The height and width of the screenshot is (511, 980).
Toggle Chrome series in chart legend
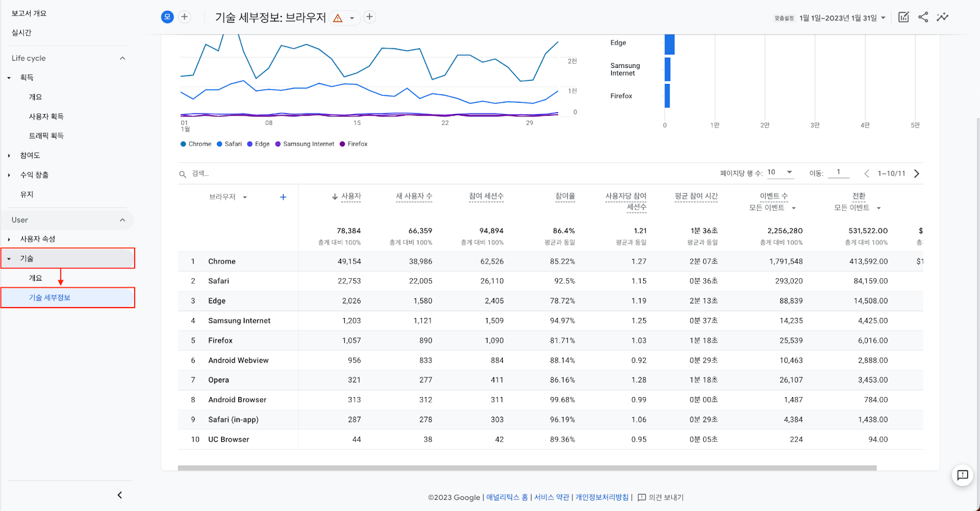[196, 144]
